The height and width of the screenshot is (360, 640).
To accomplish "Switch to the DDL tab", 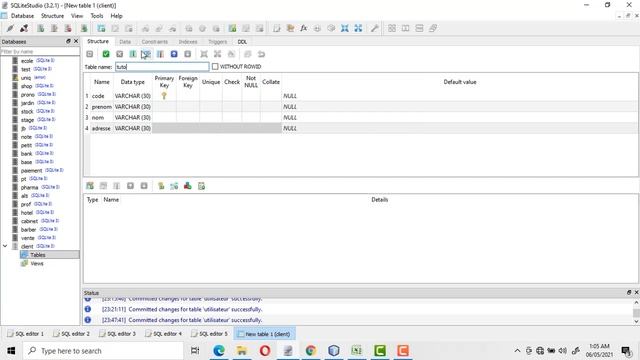I will click(x=242, y=42).
